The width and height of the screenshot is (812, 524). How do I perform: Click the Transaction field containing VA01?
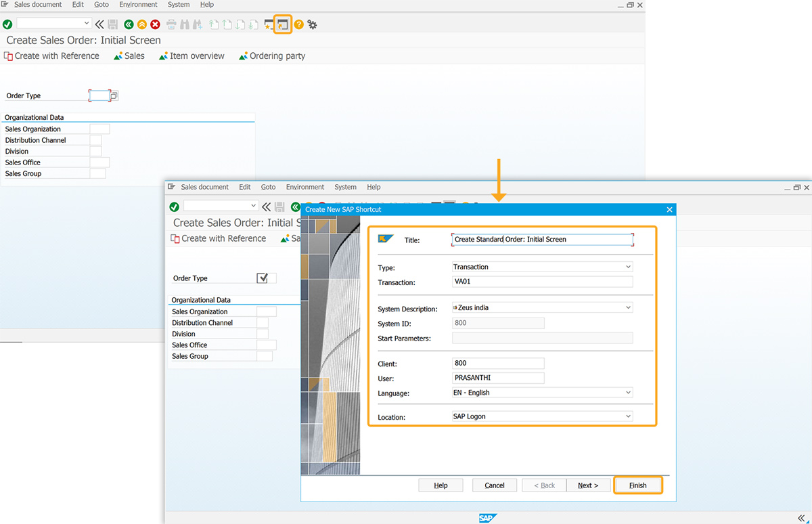point(542,282)
